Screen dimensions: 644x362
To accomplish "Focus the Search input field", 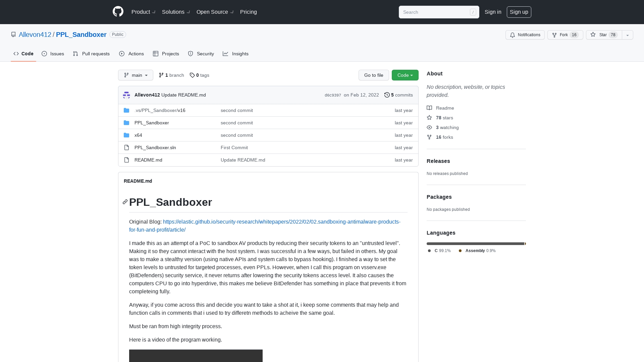I will pos(439,12).
